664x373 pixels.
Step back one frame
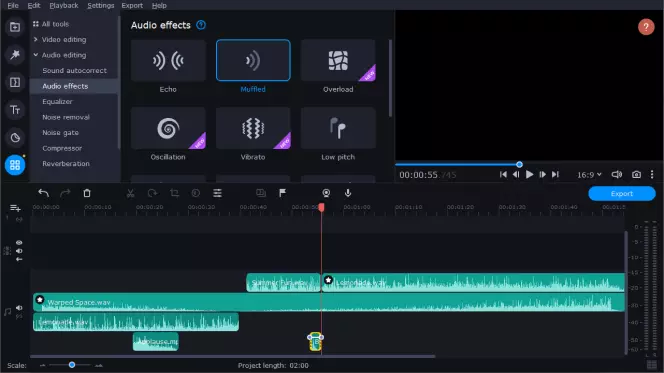516,174
